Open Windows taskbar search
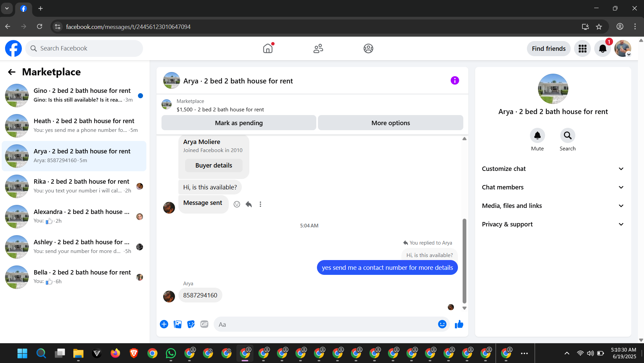Image resolution: width=644 pixels, height=363 pixels. coord(41,353)
